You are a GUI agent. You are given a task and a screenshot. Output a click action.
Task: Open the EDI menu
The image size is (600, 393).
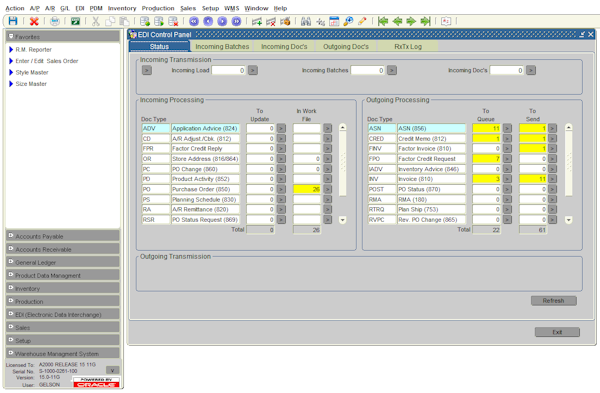80,8
